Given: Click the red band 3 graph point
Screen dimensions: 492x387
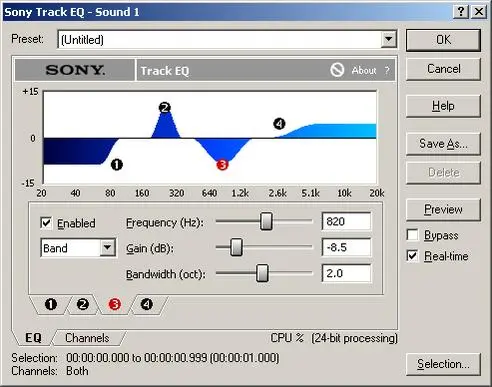Looking at the screenshot, I should pos(222,164).
